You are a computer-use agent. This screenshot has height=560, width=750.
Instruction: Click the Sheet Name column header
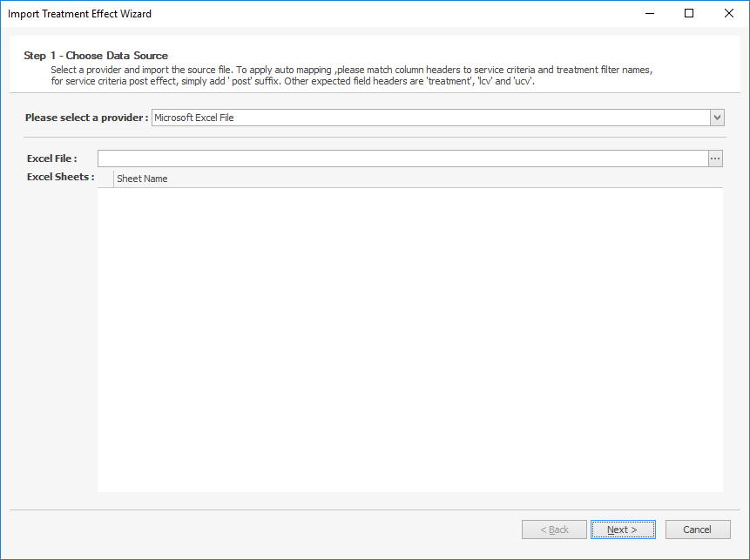pos(418,179)
